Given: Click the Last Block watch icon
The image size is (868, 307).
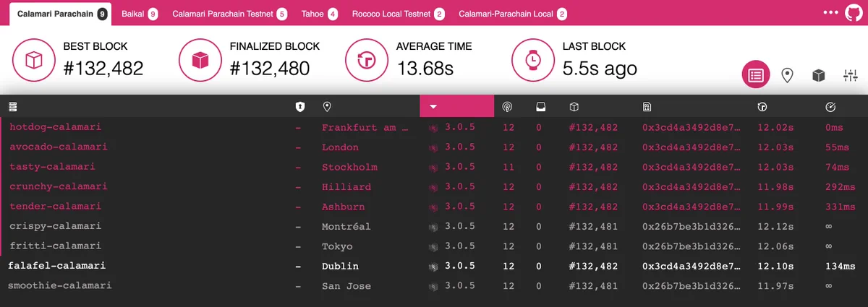Looking at the screenshot, I should tap(534, 60).
